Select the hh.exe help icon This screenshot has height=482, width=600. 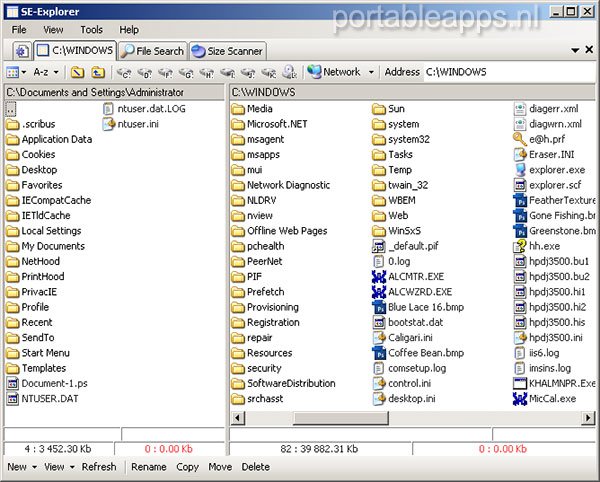(x=520, y=246)
